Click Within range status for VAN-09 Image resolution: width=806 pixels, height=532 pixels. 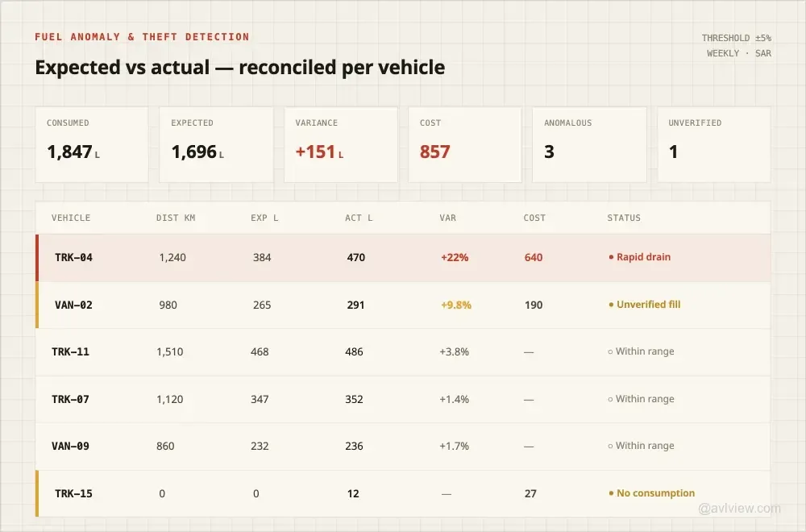coord(641,446)
